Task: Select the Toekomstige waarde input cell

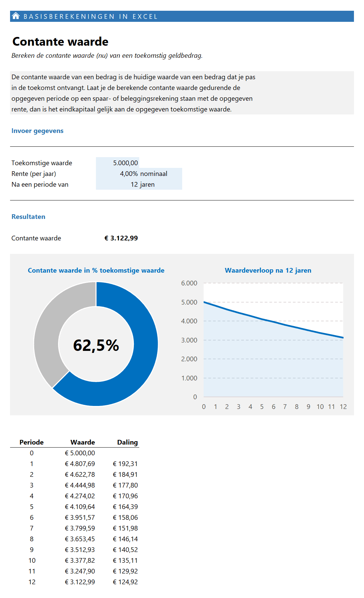Action: [118, 163]
